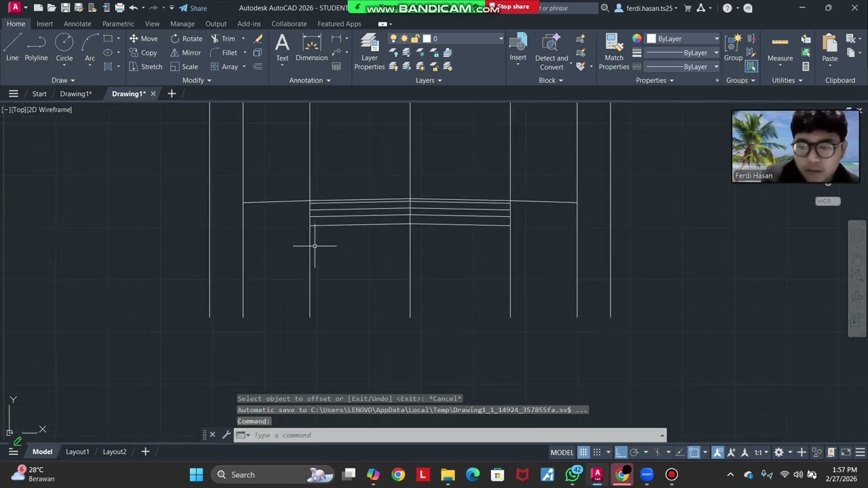Expand the Modify panel dropdown
868x488 pixels.
[197, 80]
